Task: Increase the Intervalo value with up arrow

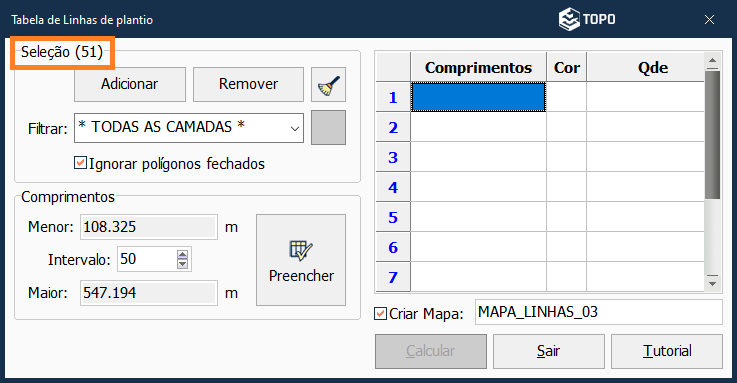Action: (x=182, y=254)
